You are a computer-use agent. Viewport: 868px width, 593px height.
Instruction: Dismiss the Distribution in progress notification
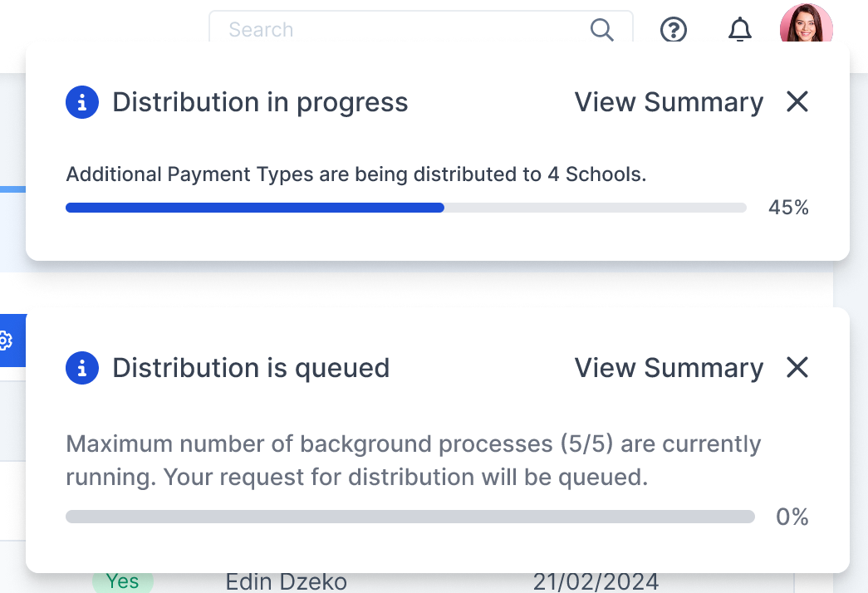[x=797, y=102]
